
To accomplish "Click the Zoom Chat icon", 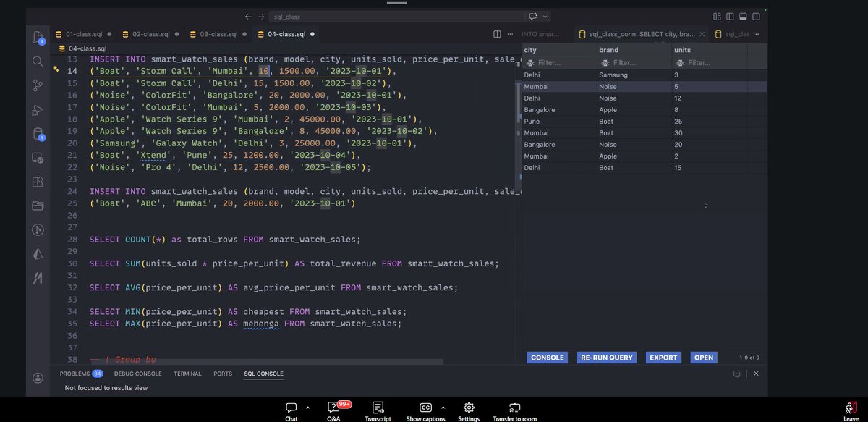I will coord(291,410).
